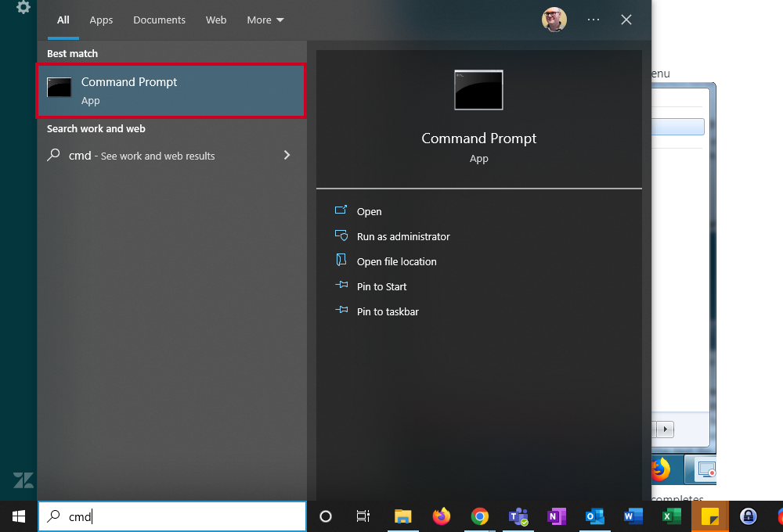
Task: Click the Pin to taskbar pin icon
Action: (x=341, y=310)
